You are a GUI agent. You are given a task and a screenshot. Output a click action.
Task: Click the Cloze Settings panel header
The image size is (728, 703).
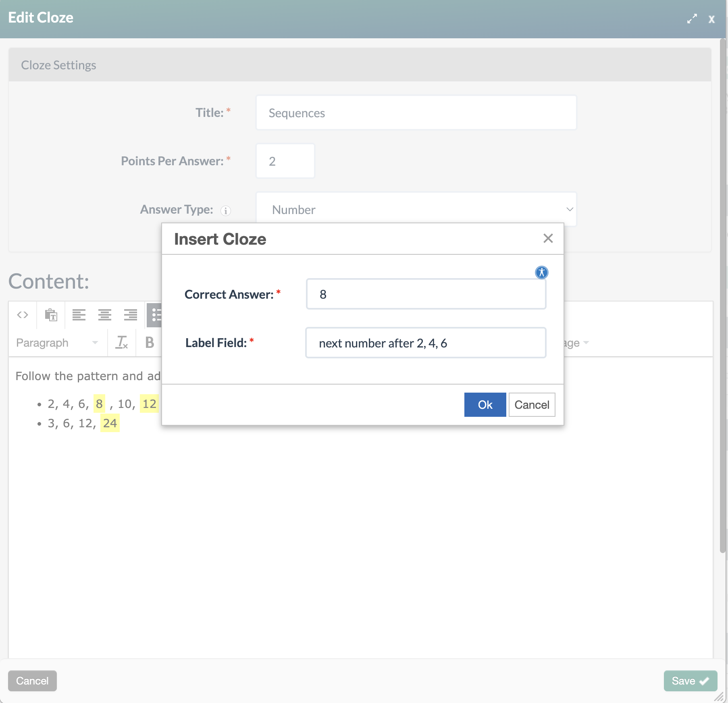click(x=360, y=65)
